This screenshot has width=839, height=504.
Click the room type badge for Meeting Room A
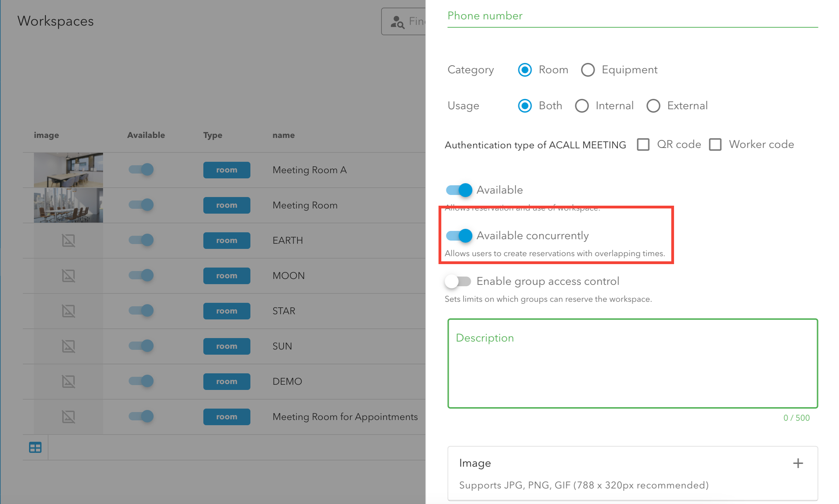click(227, 170)
